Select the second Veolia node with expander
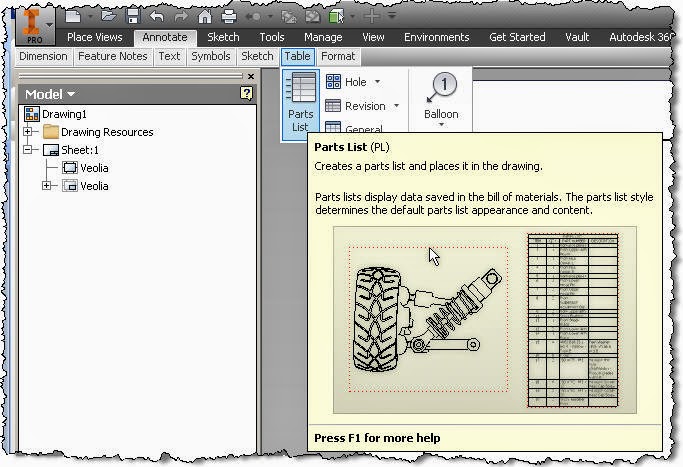 [85, 186]
